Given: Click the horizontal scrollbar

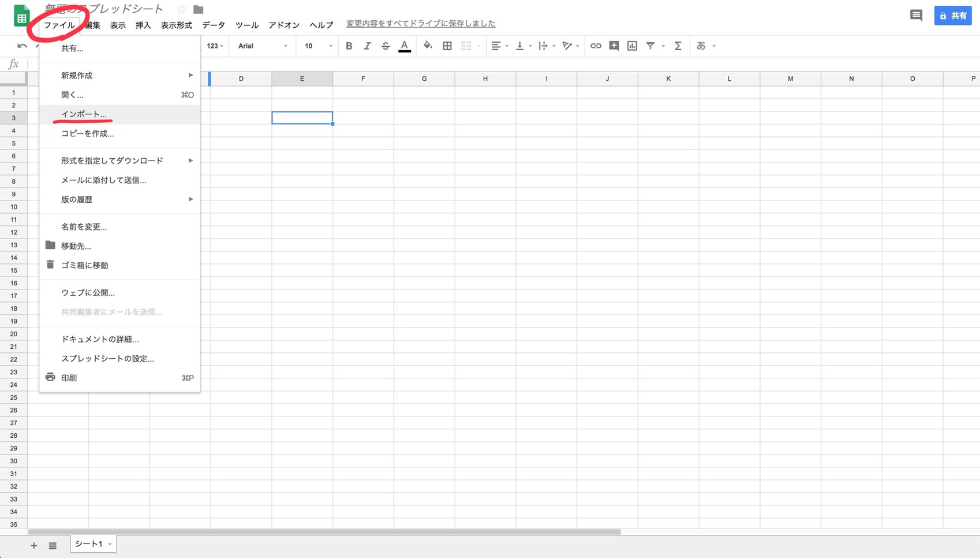Looking at the screenshot, I should point(324,532).
